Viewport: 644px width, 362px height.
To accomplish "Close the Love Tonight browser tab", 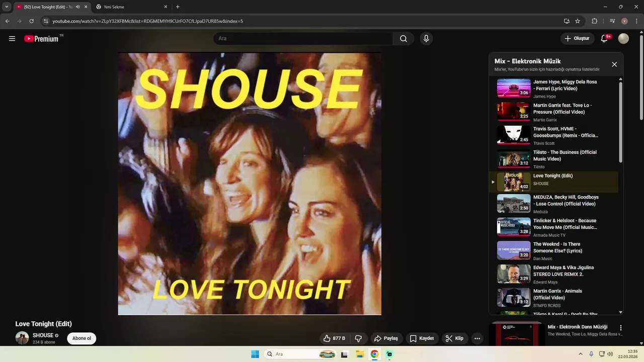I will click(86, 7).
